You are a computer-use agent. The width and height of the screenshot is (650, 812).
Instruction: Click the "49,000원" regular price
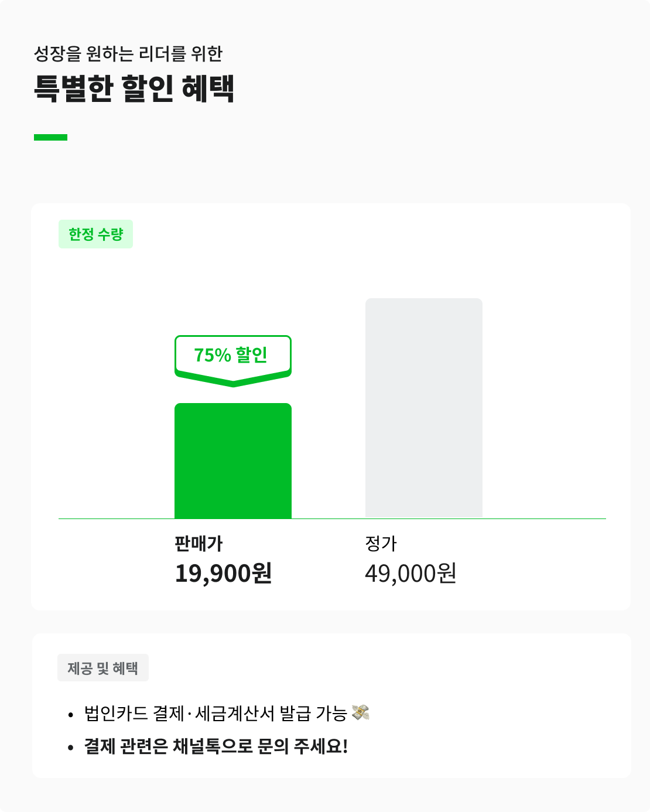click(410, 573)
